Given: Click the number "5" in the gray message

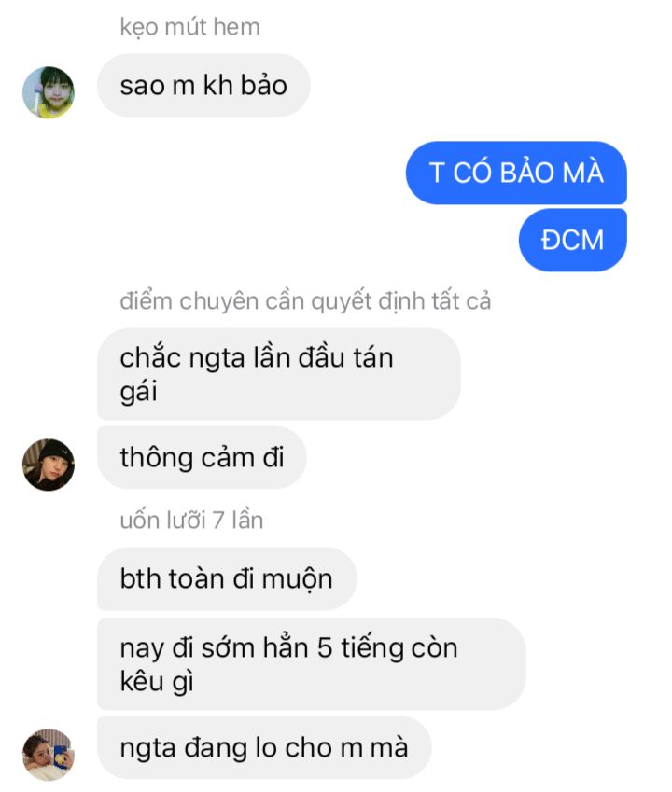Looking at the screenshot, I should (325, 648).
